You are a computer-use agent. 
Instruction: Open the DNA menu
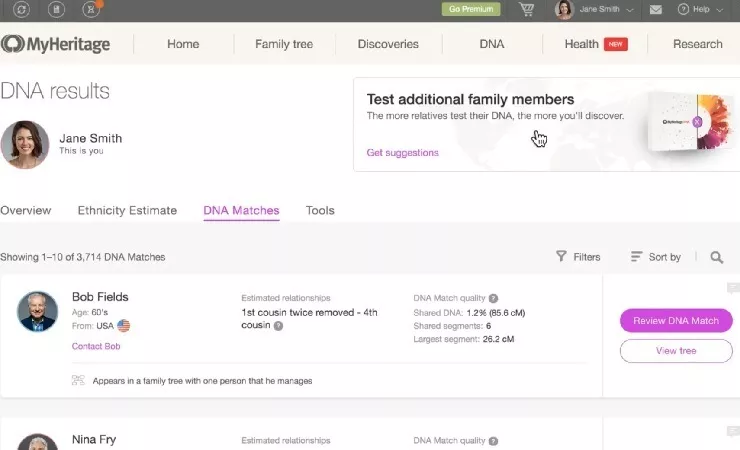point(492,44)
